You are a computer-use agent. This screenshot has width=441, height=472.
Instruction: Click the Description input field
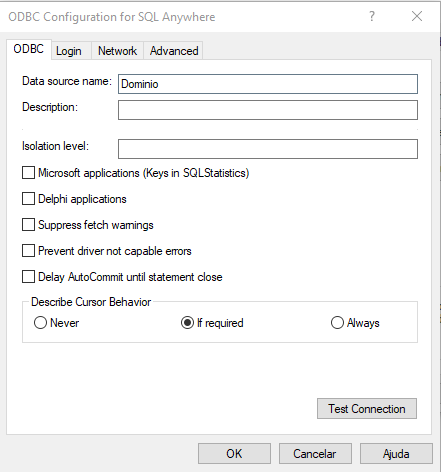click(268, 110)
